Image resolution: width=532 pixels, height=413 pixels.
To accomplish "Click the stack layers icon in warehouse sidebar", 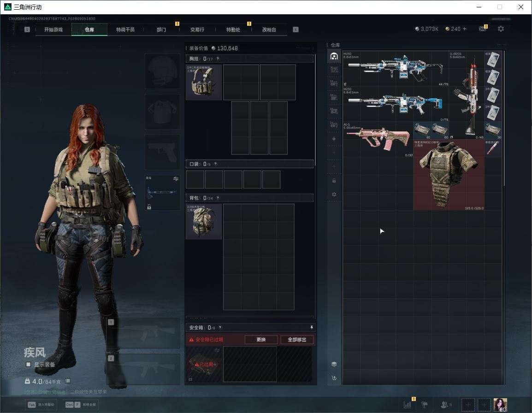I will click(334, 364).
